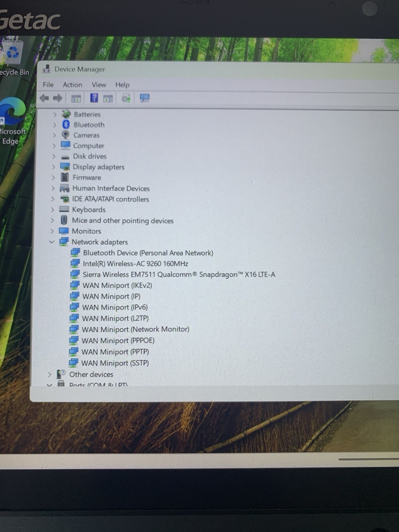This screenshot has height=532, width=399.
Task: Expand the Monitors node chevron
Action: (52, 231)
